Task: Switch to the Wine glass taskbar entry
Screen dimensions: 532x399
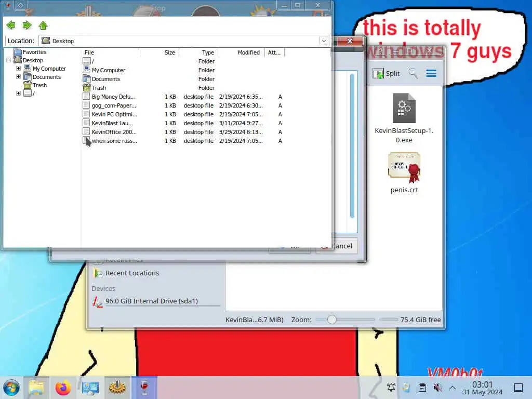Action: pyautogui.click(x=144, y=388)
